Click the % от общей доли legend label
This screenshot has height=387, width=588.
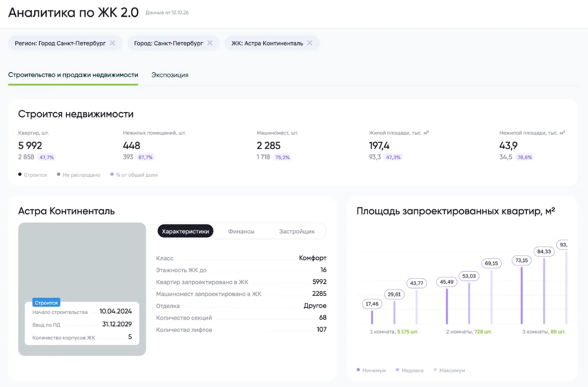pyautogui.click(x=134, y=175)
